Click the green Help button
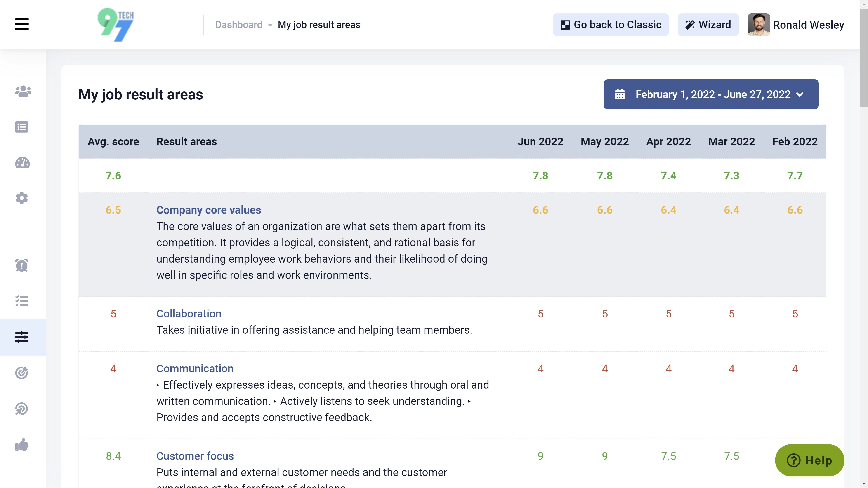 (809, 460)
